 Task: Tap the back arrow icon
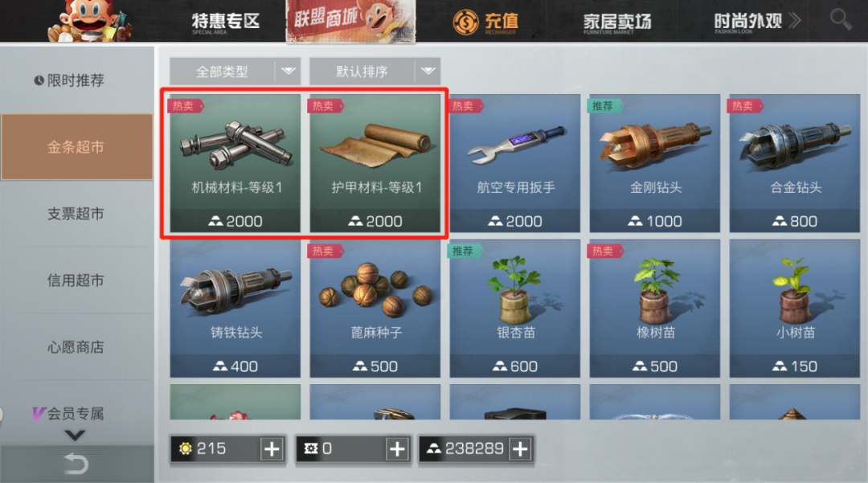[x=76, y=464]
